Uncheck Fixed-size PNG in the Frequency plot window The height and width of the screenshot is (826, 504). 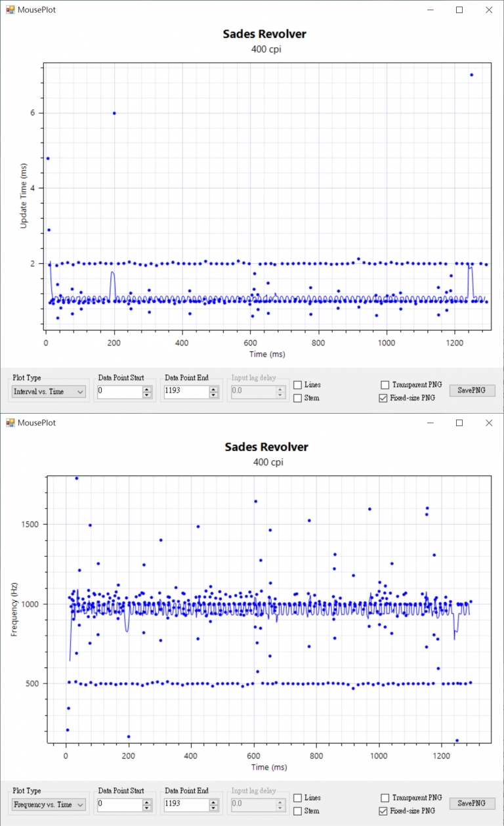pyautogui.click(x=385, y=811)
